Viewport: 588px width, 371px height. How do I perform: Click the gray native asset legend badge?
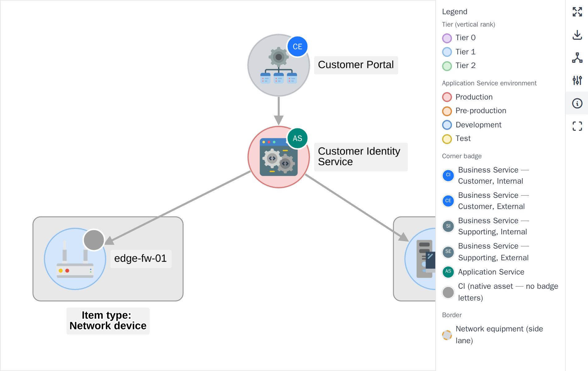click(x=448, y=292)
